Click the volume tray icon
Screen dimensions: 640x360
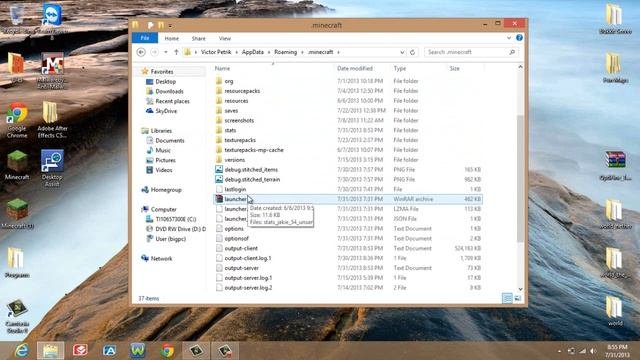click(x=593, y=351)
